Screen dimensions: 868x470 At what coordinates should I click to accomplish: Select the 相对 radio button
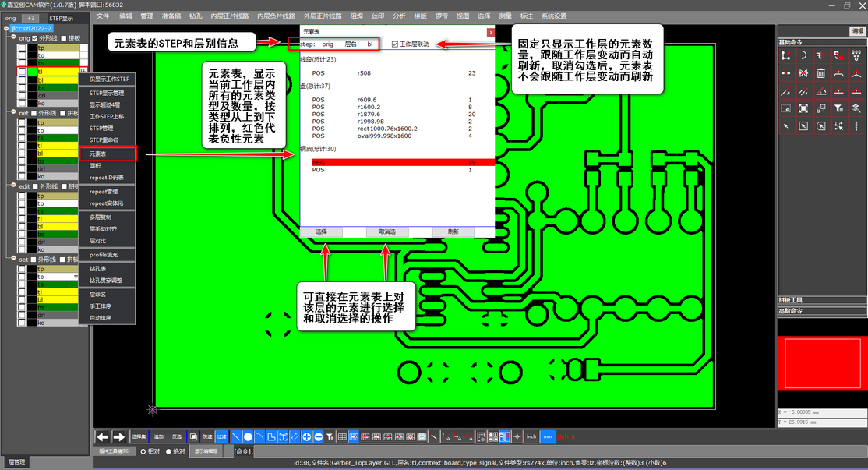[143, 451]
